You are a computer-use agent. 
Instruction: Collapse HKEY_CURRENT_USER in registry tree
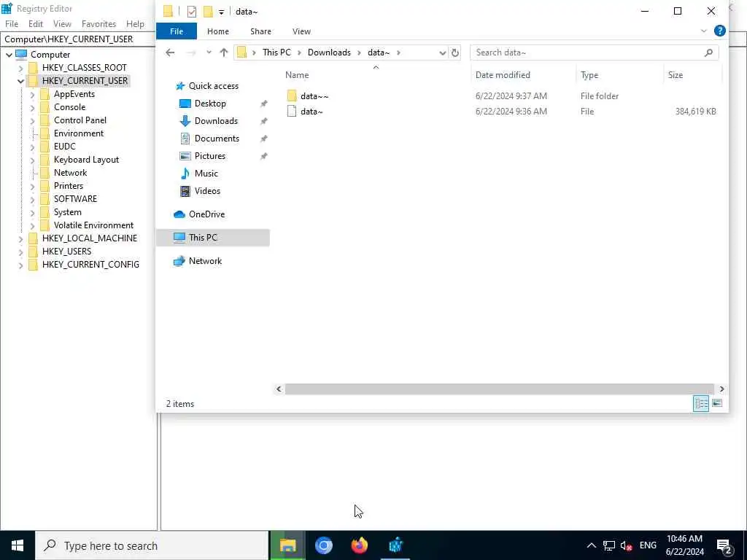(x=20, y=81)
